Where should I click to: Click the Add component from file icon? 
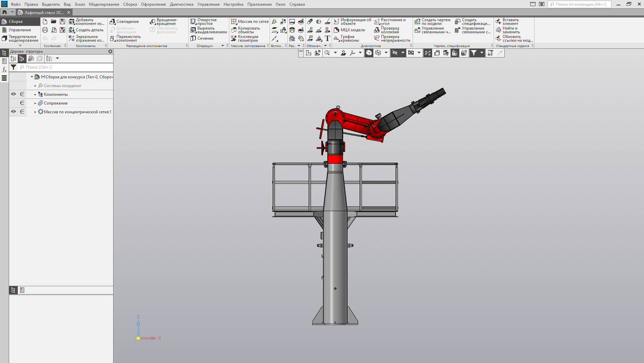pyautogui.click(x=72, y=22)
